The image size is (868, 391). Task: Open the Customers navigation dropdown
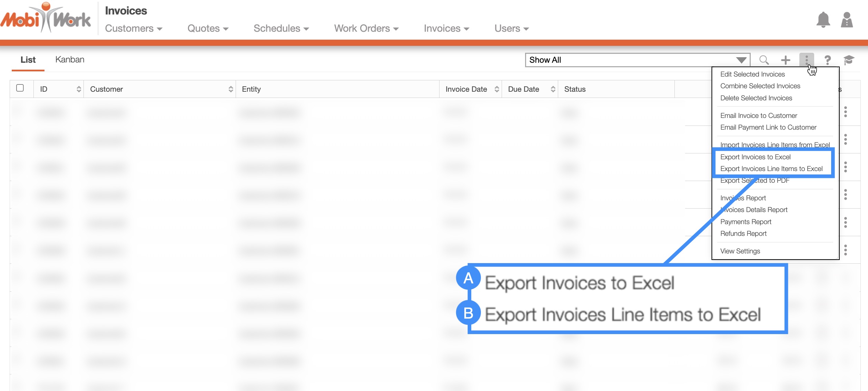(134, 28)
